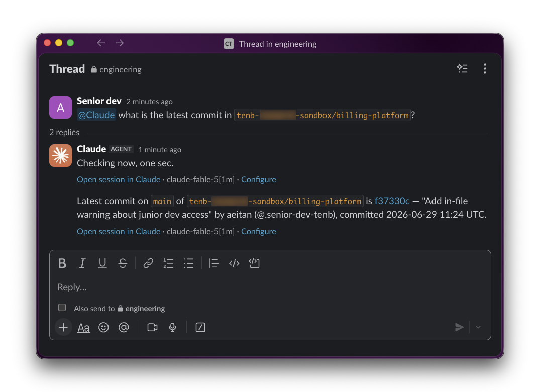Hide formatting toolbar with Aa button

click(83, 328)
